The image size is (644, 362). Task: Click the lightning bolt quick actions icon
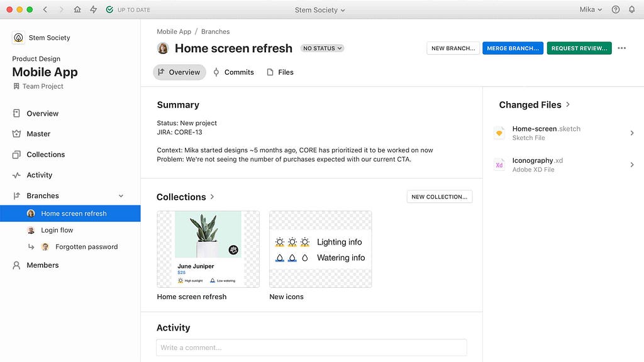coord(94,10)
